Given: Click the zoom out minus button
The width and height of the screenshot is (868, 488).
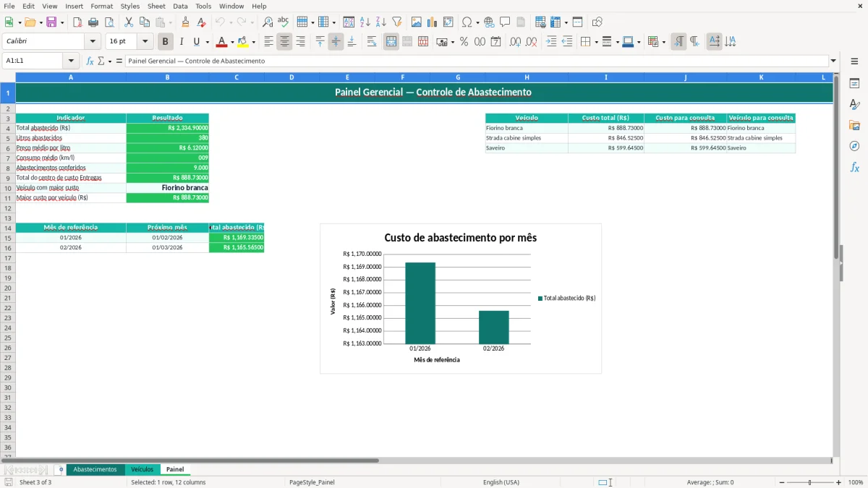Looking at the screenshot, I should pyautogui.click(x=782, y=482).
